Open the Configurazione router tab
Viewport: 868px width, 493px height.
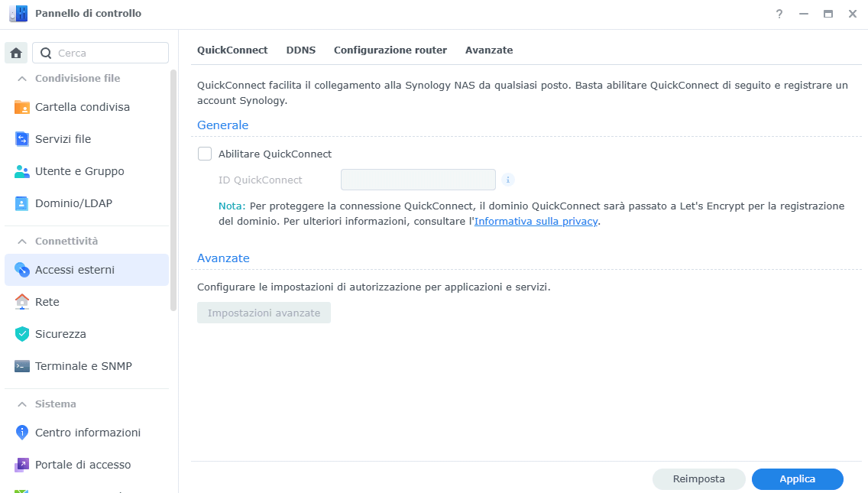coord(390,50)
